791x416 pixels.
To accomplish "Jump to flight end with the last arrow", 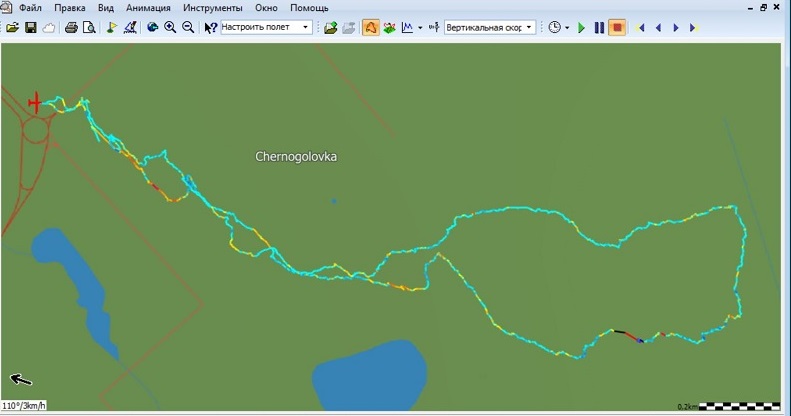I will (694, 28).
